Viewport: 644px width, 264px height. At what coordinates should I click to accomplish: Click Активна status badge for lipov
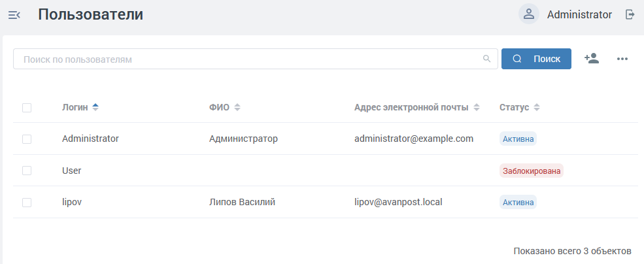tap(518, 202)
